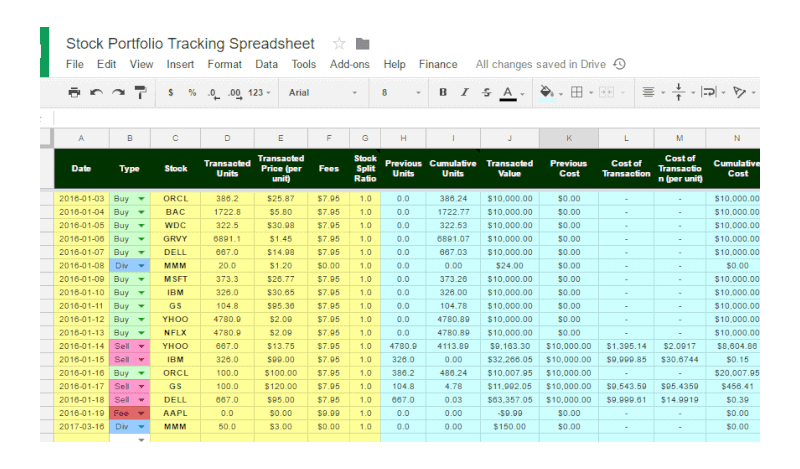Click the Stock Split Ratio header cell

click(x=365, y=168)
